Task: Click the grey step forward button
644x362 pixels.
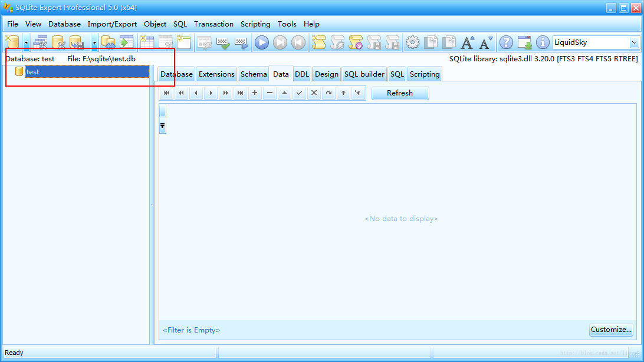Action: [x=280, y=42]
